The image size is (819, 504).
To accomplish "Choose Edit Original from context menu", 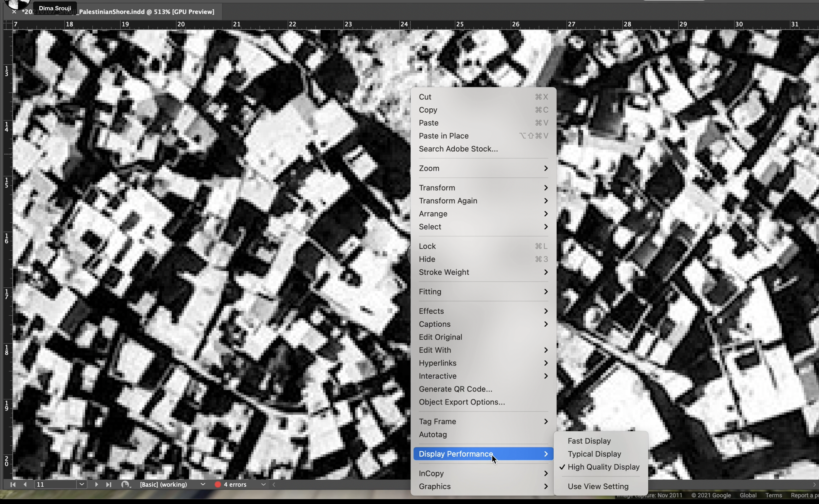I will tap(440, 337).
